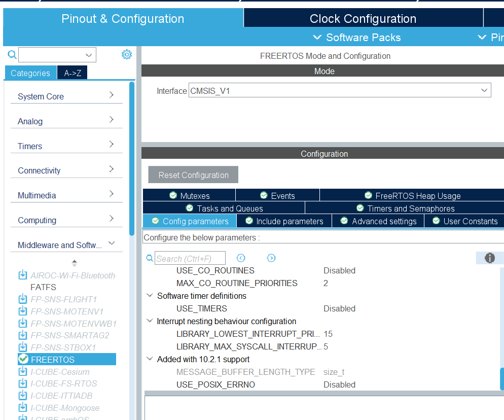Screen dimensions: 504x420
Task: Collapse Software timer definitions group
Action: [150, 295]
